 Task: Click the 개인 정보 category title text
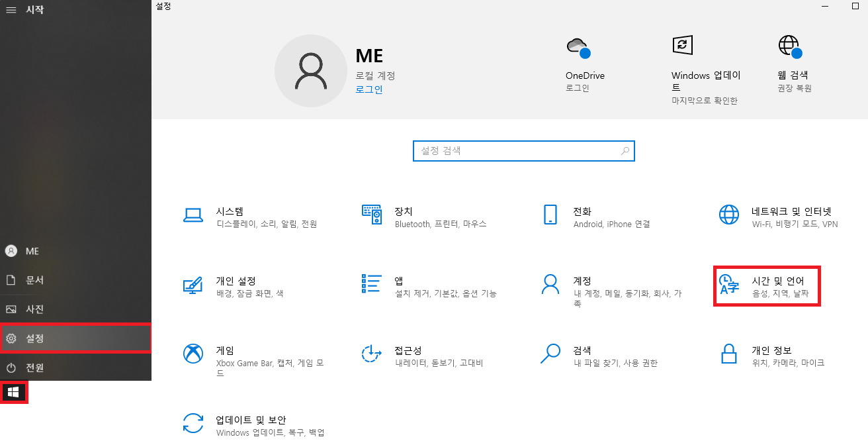coord(771,350)
